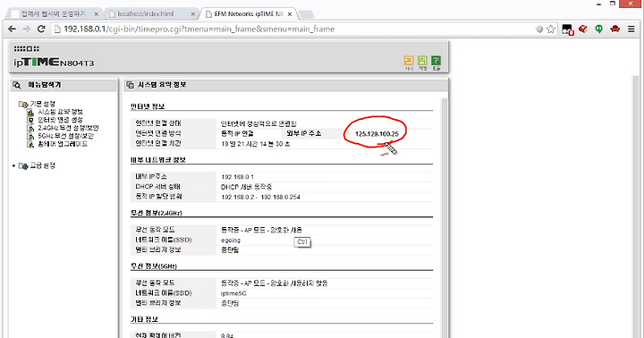Click the 기타 정보 section heading
The height and width of the screenshot is (338, 644).
point(144,319)
